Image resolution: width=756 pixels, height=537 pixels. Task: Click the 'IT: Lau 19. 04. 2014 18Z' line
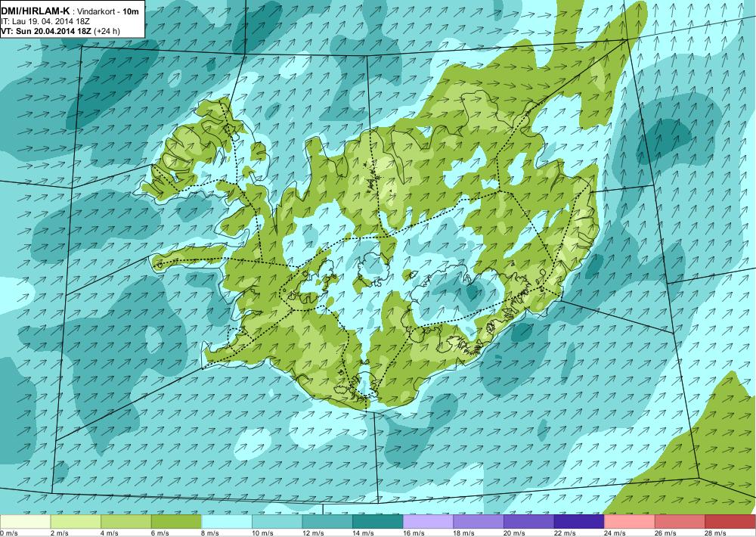[45, 22]
